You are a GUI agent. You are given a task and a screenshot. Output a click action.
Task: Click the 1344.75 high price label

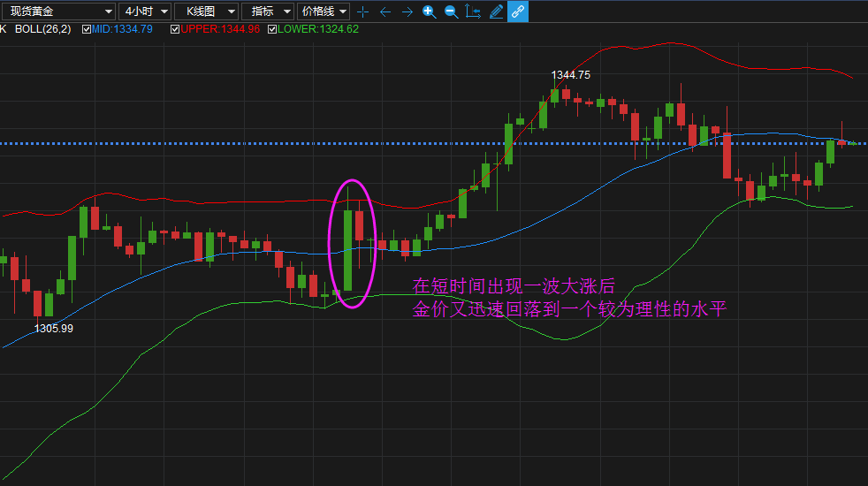tap(571, 75)
